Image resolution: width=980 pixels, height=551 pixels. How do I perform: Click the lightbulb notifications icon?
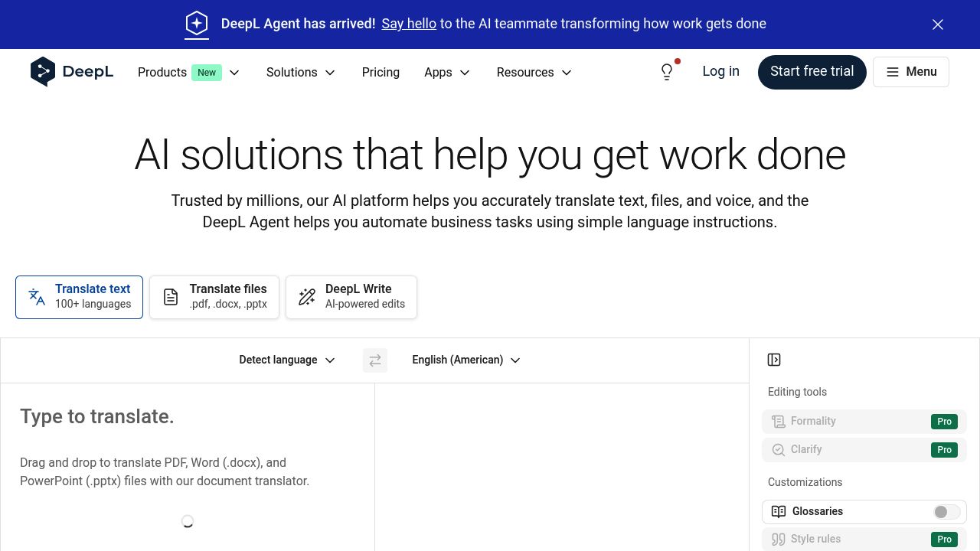coord(667,72)
